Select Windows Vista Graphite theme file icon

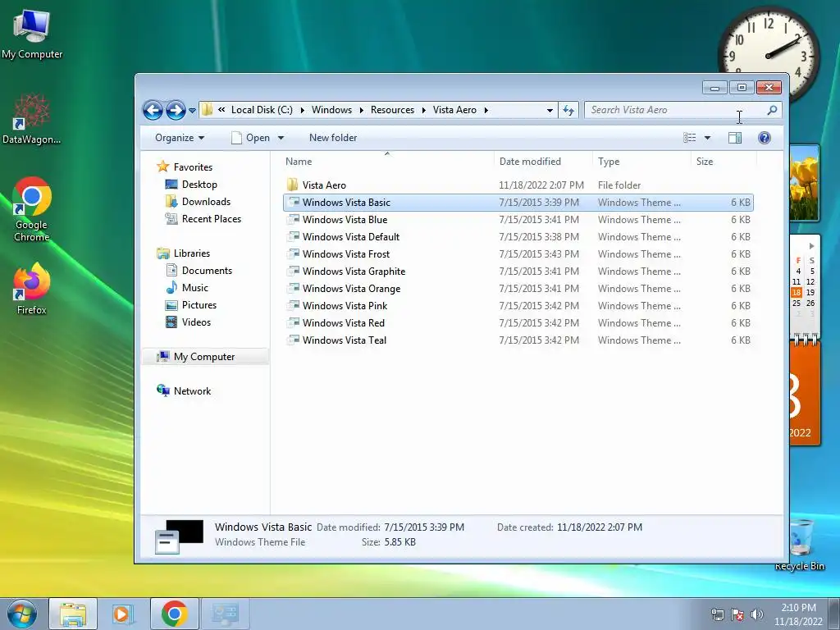[x=293, y=271]
